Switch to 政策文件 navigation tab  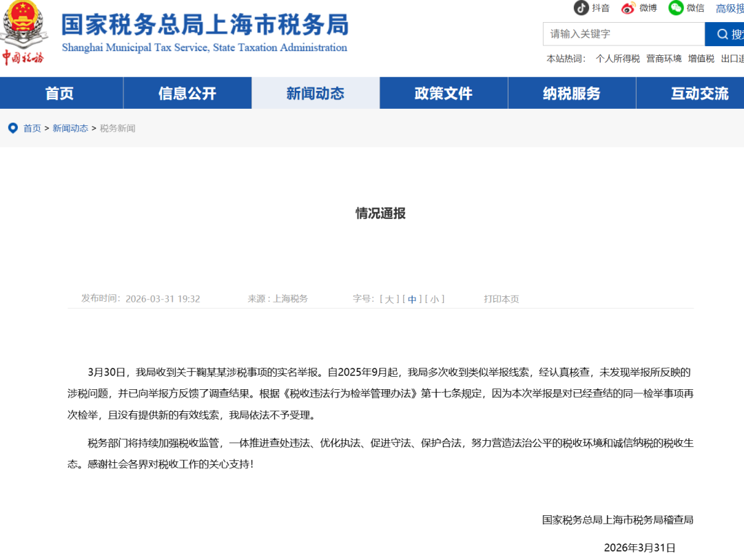click(444, 94)
